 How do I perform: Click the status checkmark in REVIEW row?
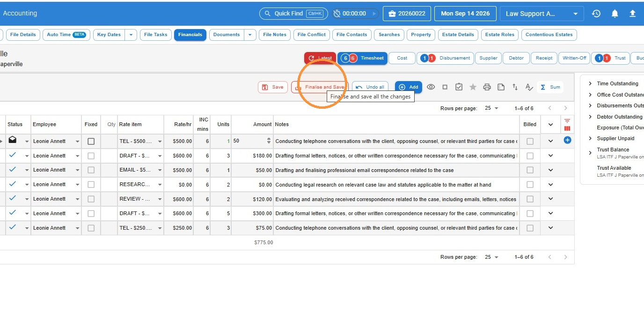(x=13, y=198)
